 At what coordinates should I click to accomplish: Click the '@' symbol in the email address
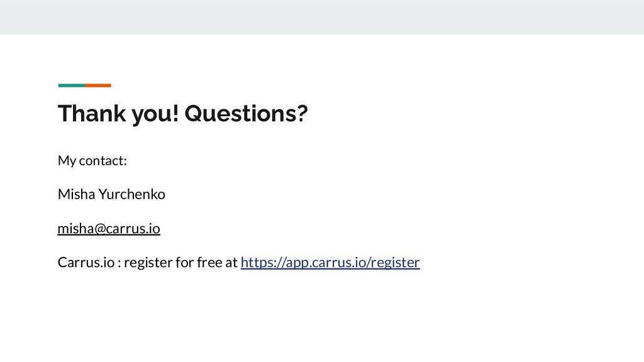pos(100,229)
